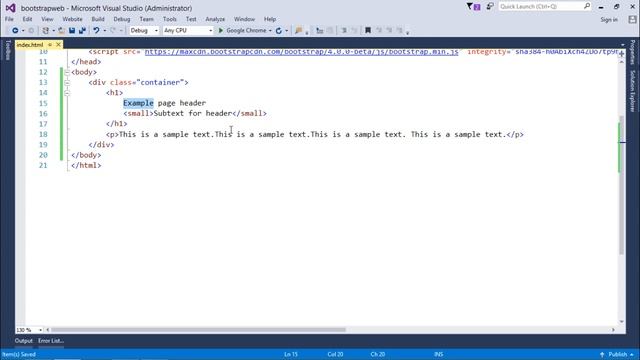
Task: Undo the last edit with the undo arrow
Action: click(96, 31)
